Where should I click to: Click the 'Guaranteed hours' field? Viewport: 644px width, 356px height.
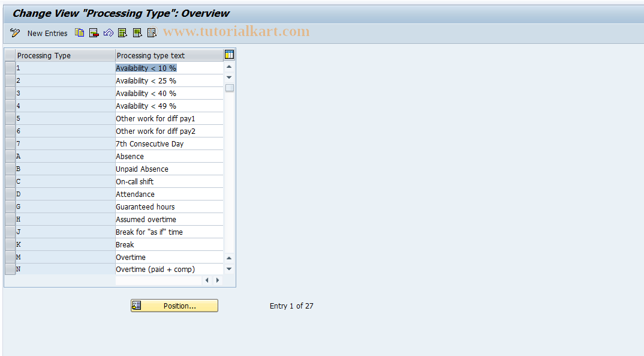[169, 207]
